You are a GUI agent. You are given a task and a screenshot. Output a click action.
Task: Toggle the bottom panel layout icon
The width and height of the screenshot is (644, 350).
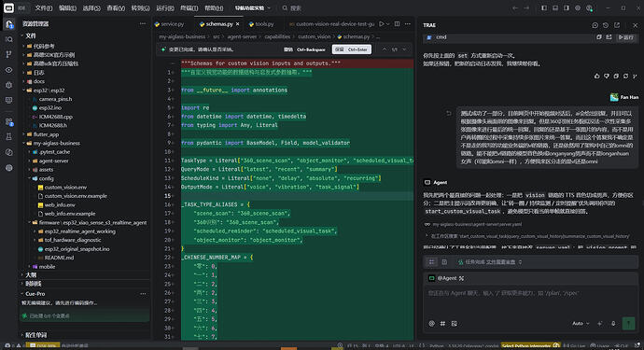(555, 7)
